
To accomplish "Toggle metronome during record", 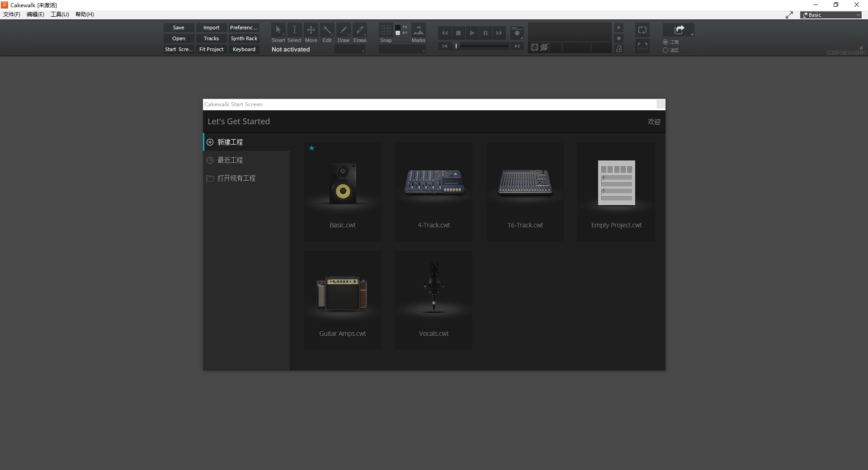I will (619, 38).
